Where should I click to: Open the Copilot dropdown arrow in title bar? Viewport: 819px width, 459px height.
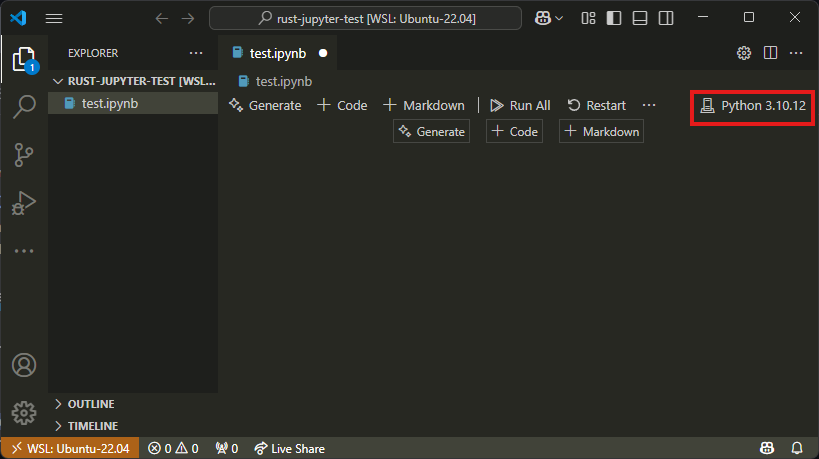click(x=559, y=18)
